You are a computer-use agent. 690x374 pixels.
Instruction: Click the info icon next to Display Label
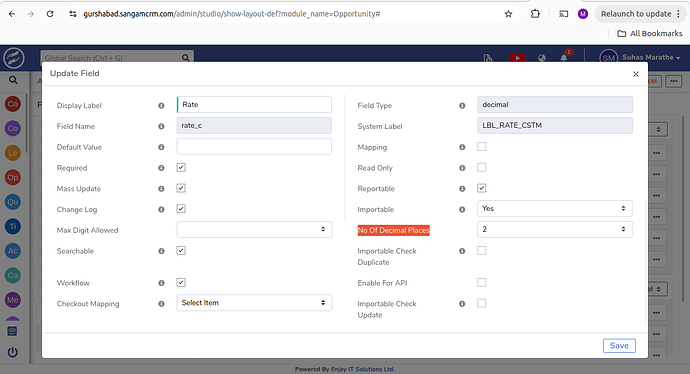pos(161,106)
